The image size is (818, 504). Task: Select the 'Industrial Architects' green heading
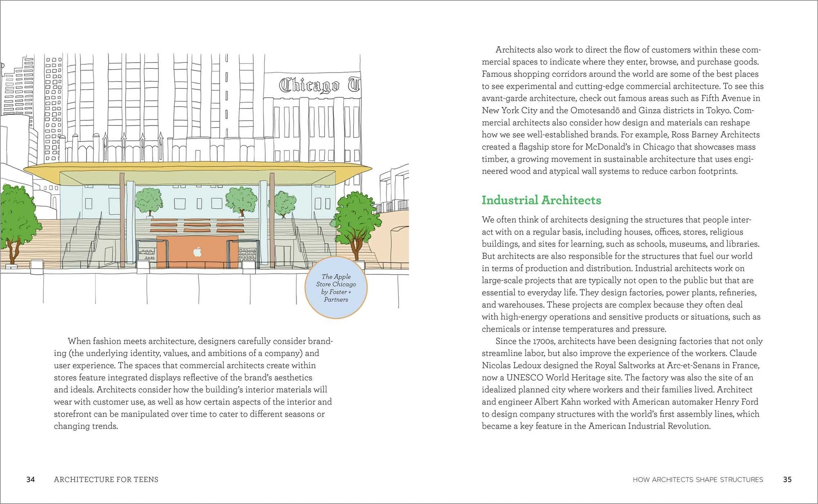[x=541, y=200]
